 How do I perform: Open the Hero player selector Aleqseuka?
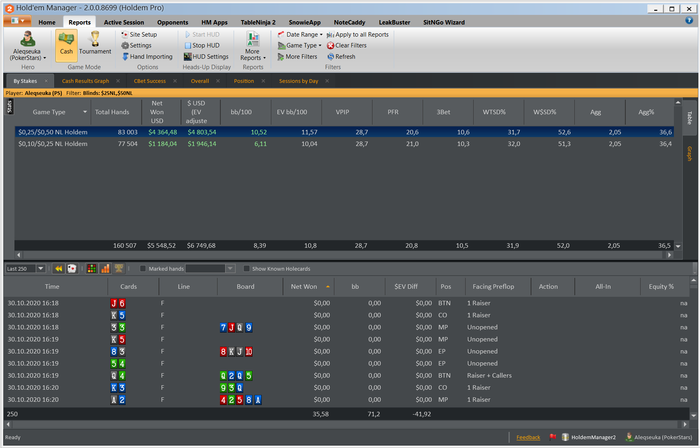(x=28, y=46)
